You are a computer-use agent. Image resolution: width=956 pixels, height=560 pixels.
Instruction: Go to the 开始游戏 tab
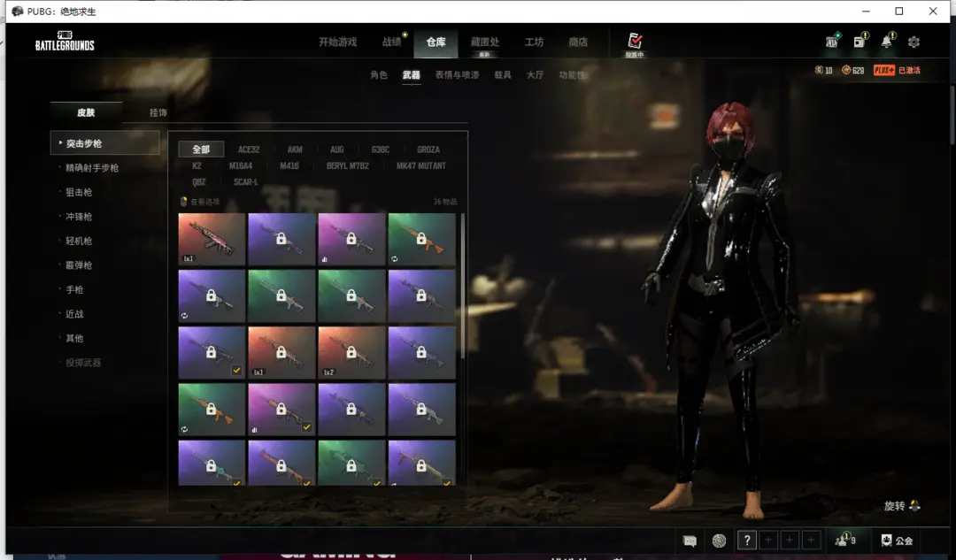tap(338, 42)
